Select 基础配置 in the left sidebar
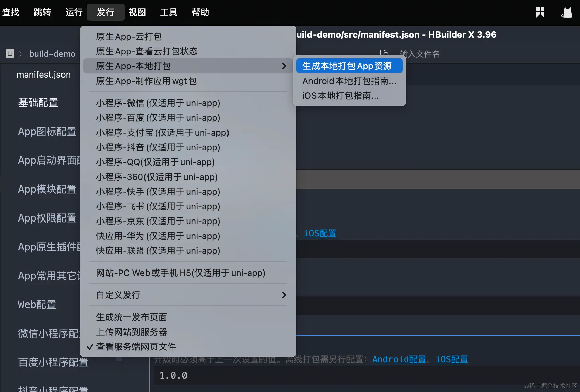Screen dimensions: 580x392 [x=38, y=103]
